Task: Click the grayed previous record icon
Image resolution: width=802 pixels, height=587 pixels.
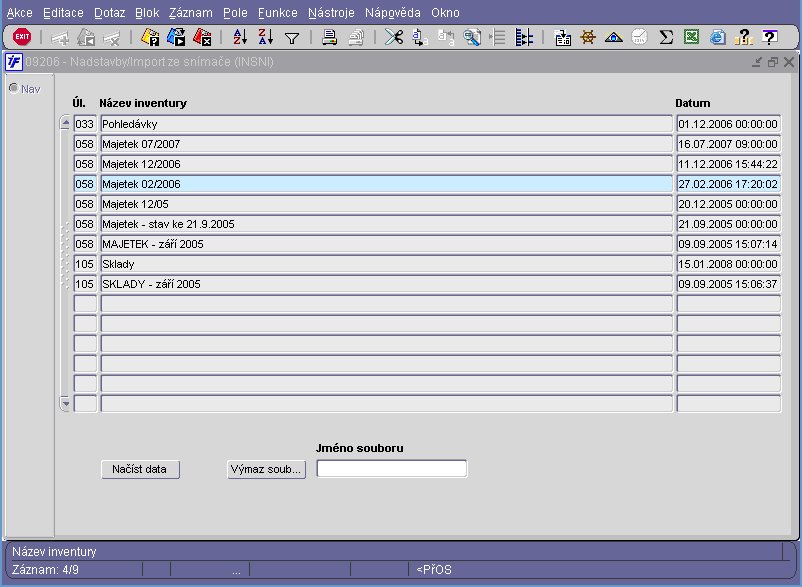Action: pos(85,37)
